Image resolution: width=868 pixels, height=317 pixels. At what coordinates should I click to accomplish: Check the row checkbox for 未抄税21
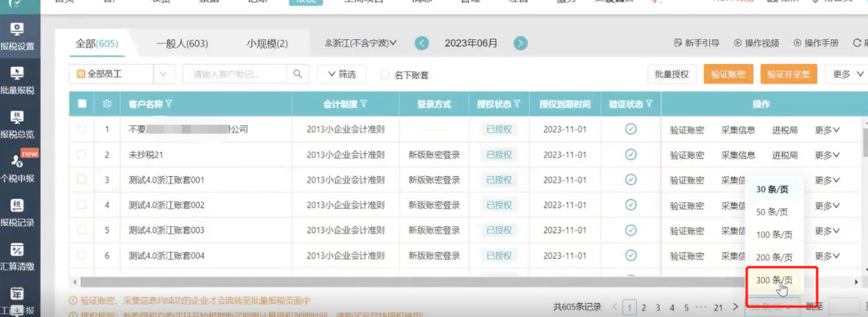pyautogui.click(x=82, y=155)
